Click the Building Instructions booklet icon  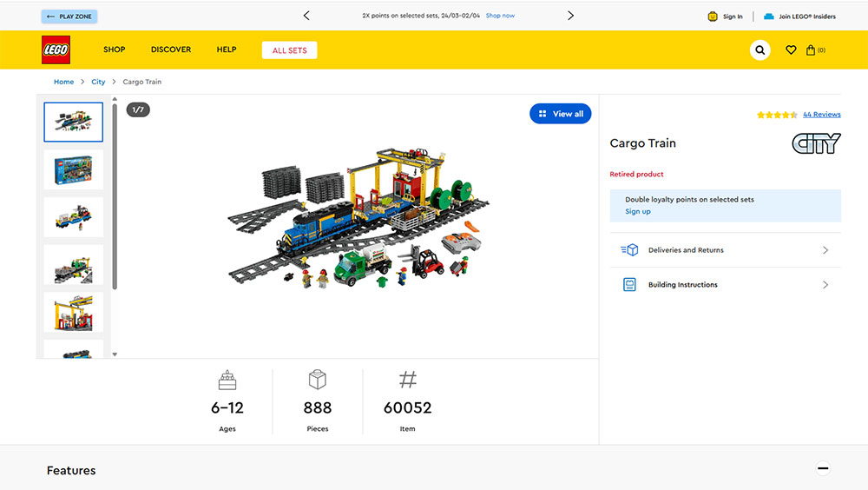[x=629, y=285]
